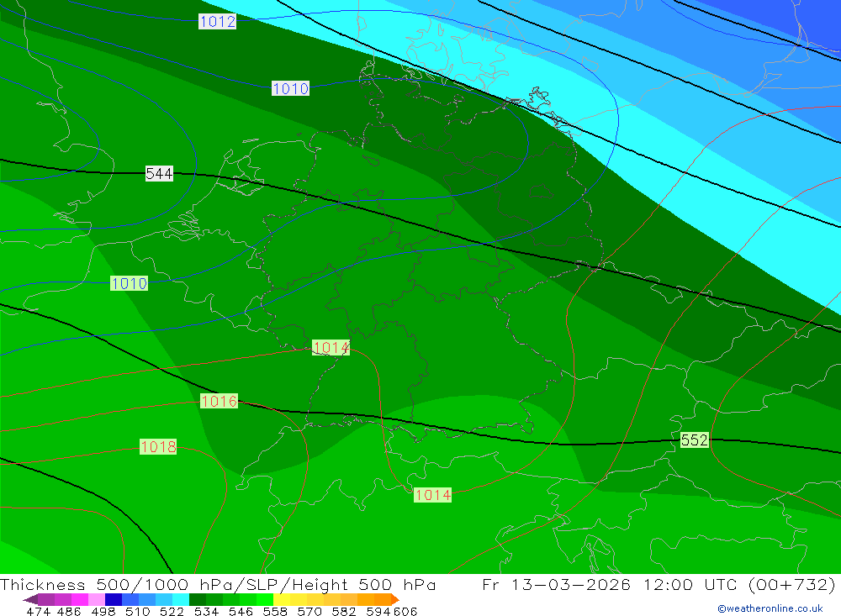
Task: Click the 'Thickness 500/1000 hPa/SLP/Height 500 hPa' title
Action: (218, 584)
